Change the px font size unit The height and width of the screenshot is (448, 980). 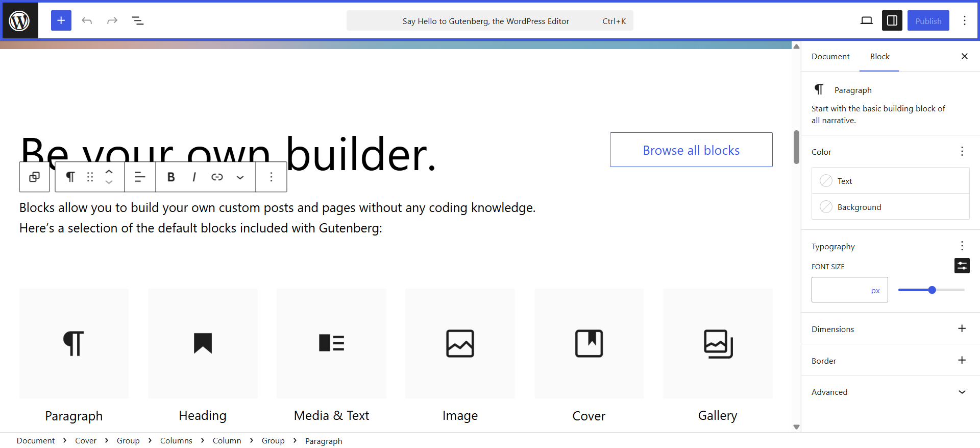875,291
